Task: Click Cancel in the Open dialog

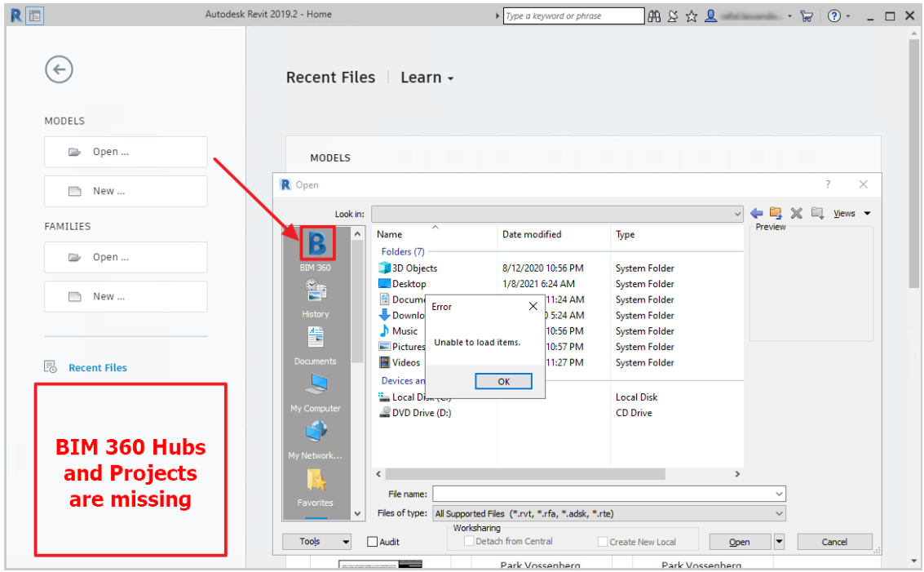Action: [834, 541]
